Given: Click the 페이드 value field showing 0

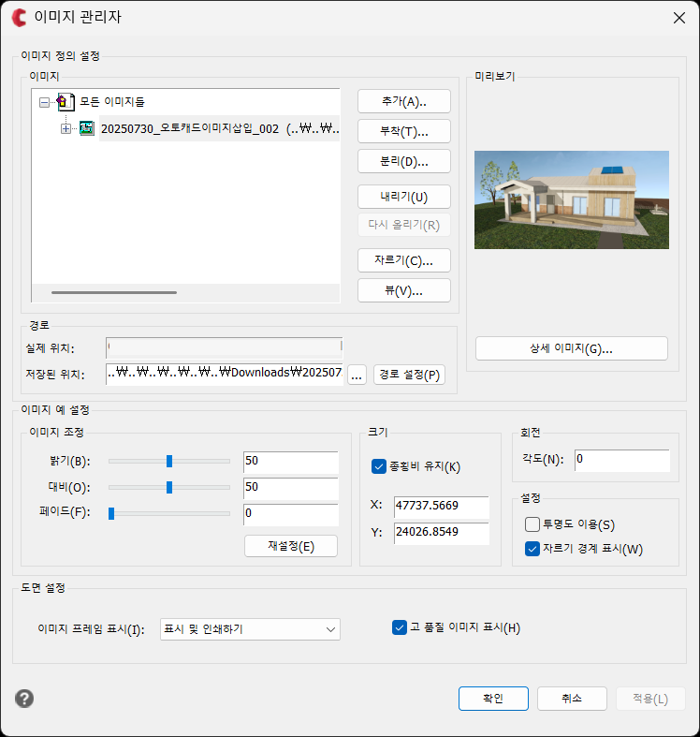Looking at the screenshot, I should point(291,515).
